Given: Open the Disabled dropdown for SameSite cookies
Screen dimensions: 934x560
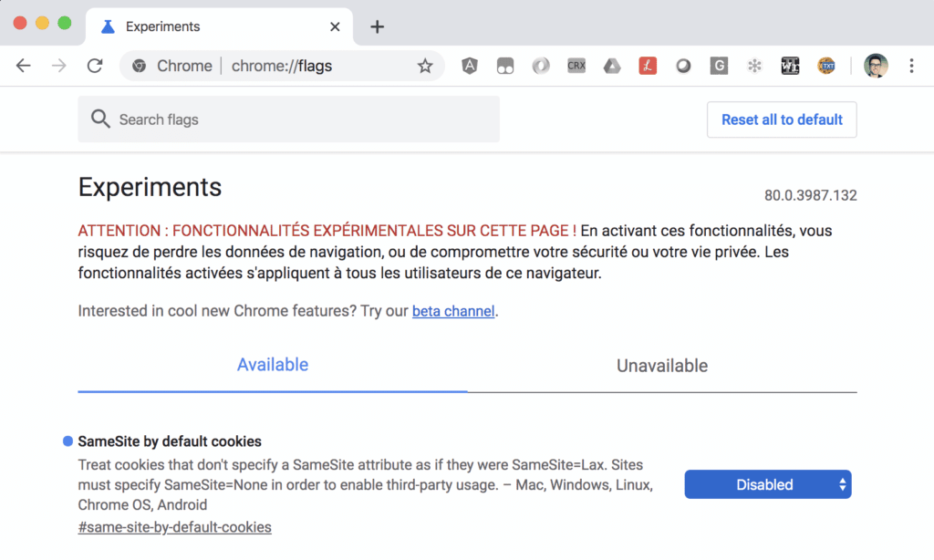Looking at the screenshot, I should click(768, 484).
